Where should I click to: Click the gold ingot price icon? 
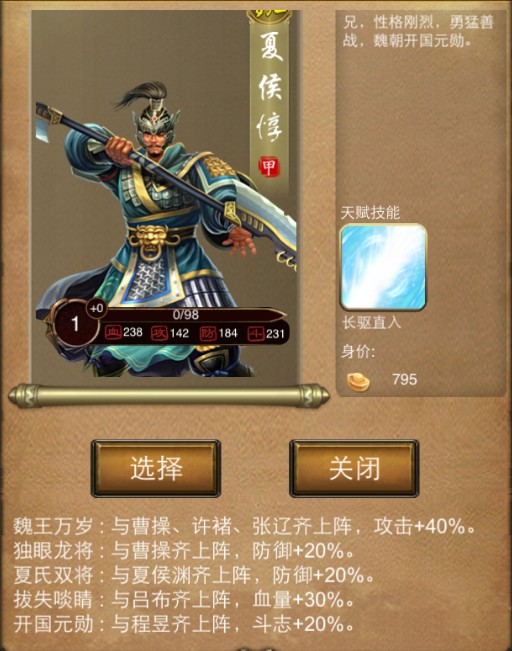point(358,381)
